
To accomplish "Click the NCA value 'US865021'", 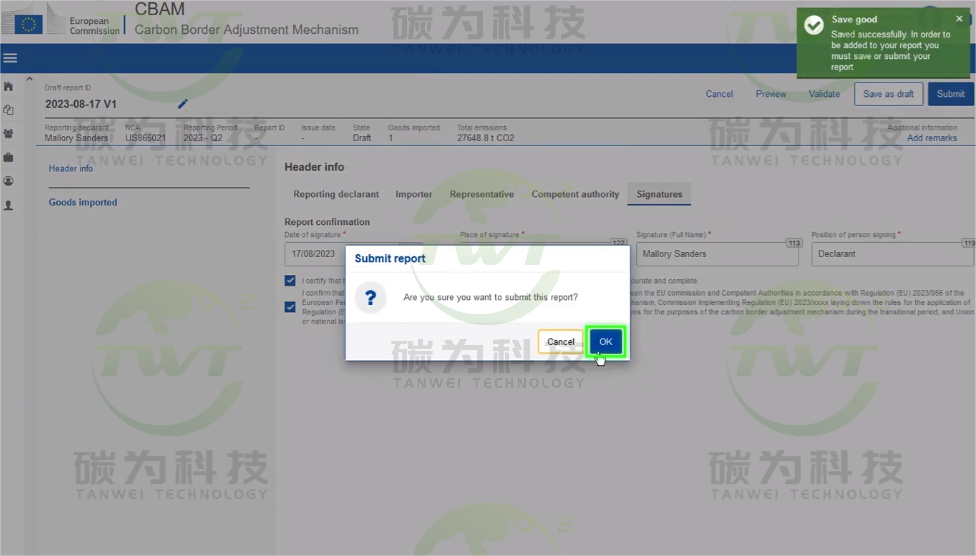I will tap(146, 138).
